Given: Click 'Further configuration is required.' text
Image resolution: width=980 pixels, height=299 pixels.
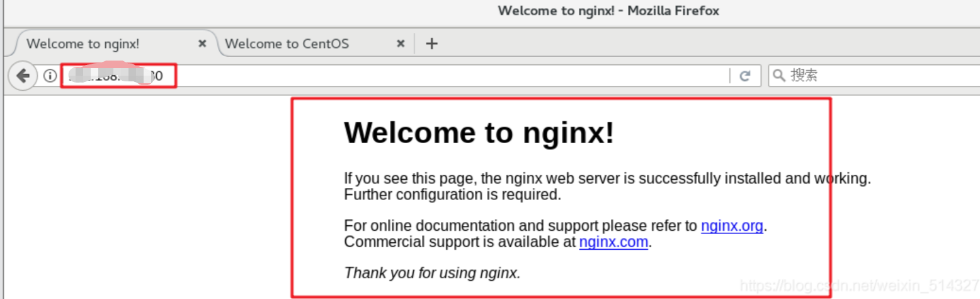Looking at the screenshot, I should pos(452,194).
